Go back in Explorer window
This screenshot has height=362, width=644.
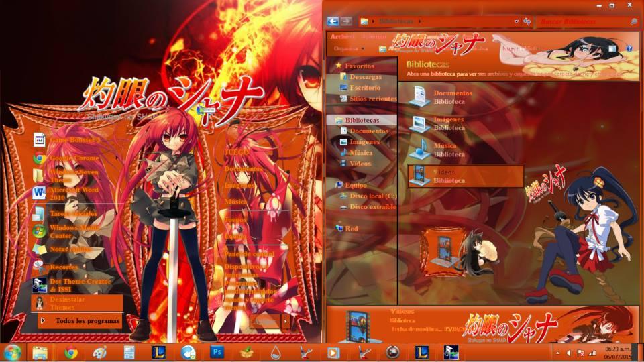[x=333, y=21]
